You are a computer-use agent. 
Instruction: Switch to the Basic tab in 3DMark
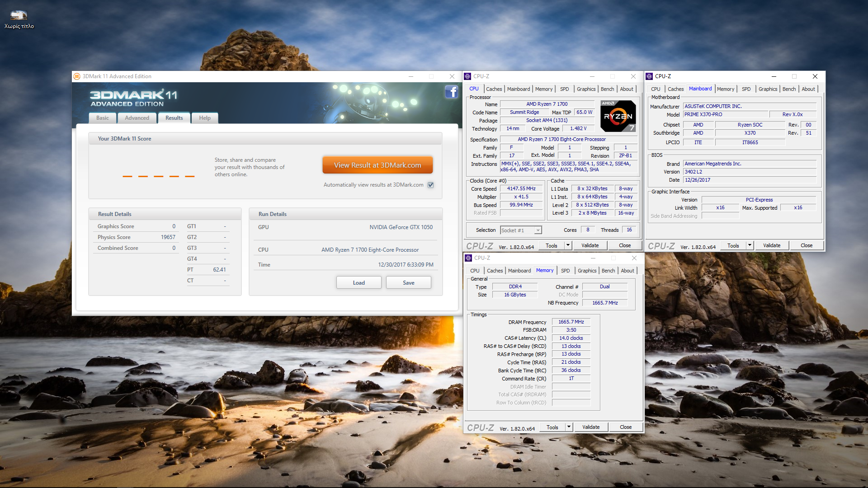click(102, 118)
